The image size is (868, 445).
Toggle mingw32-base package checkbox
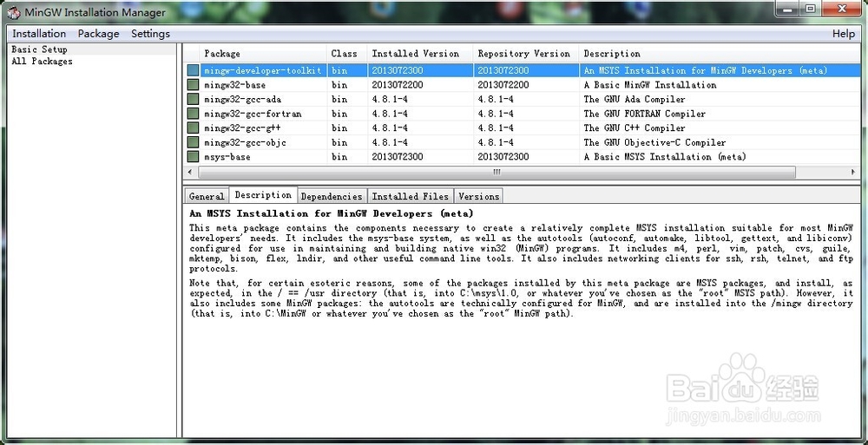193,85
